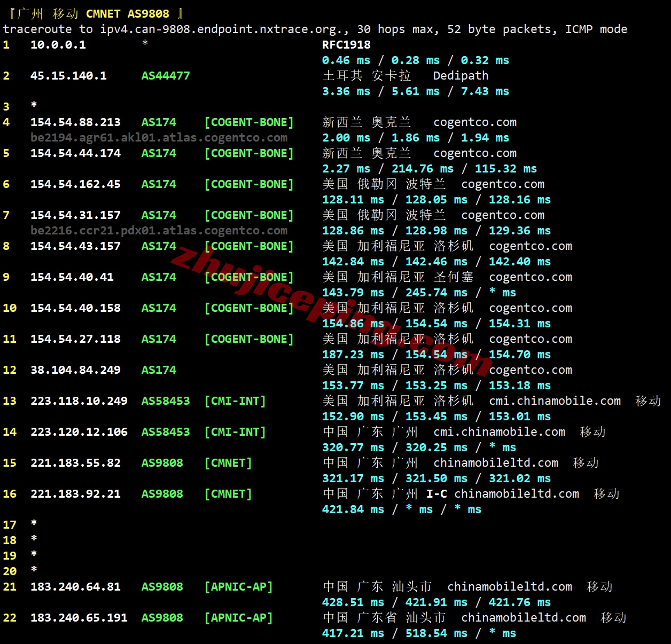This screenshot has height=644, width=671.
Task: Click AS9808 in the 221.183.55.82 row
Action: coord(162,463)
